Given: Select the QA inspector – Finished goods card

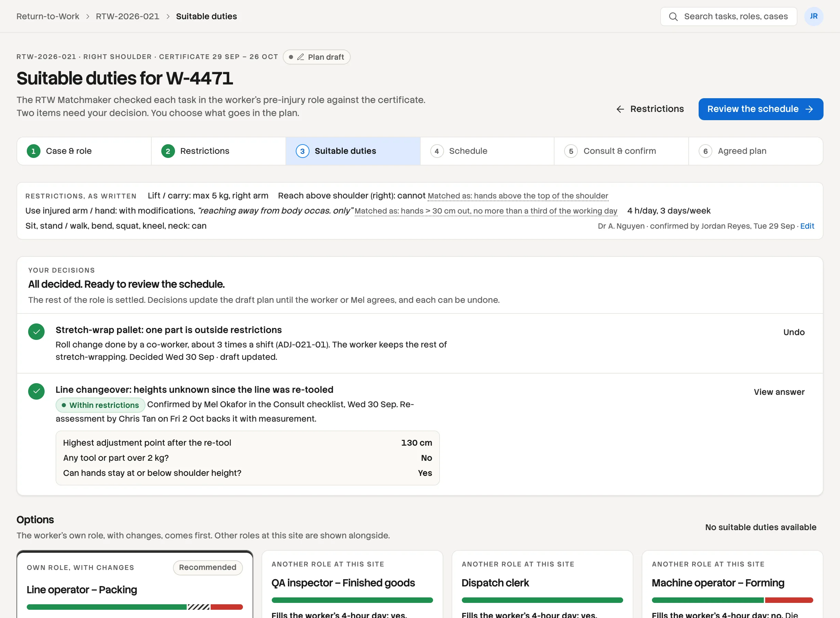Looking at the screenshot, I should (352, 584).
